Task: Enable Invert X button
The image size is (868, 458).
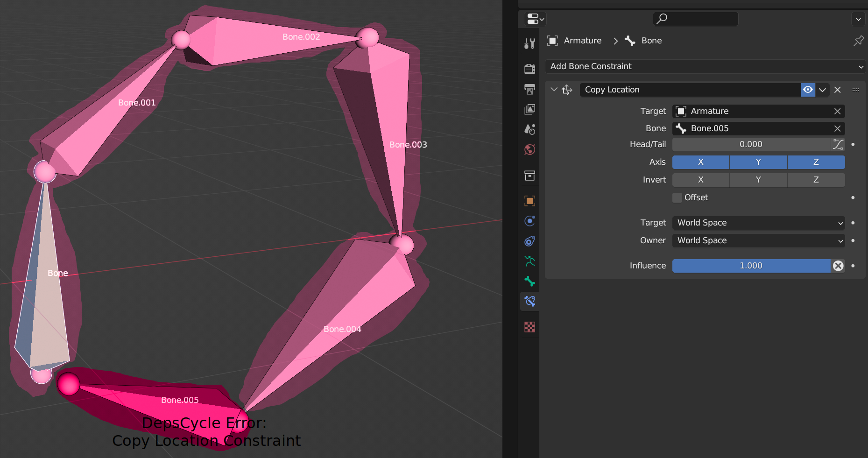Action: pos(700,180)
